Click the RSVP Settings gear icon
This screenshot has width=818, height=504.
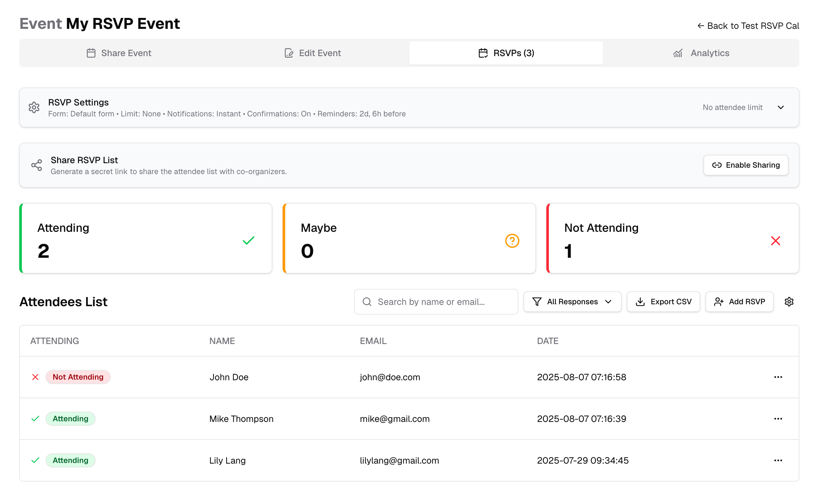point(34,107)
